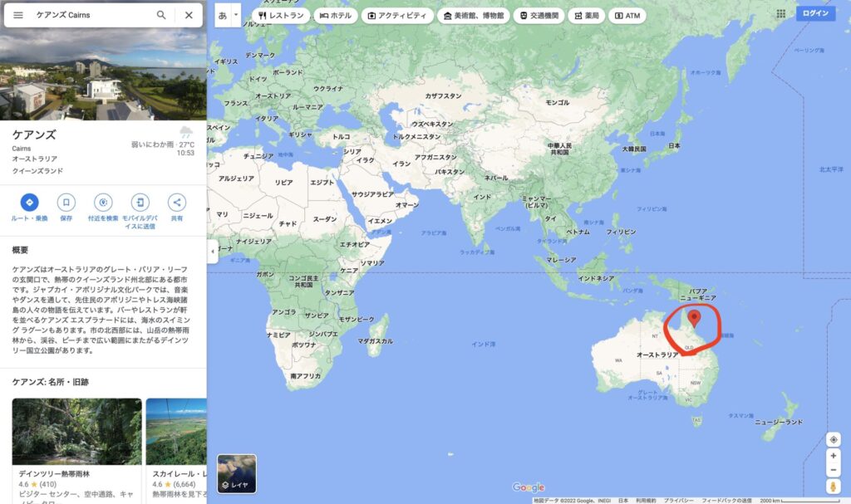Click the my-location target icon
Viewport: 851px width, 504px height.
tap(834, 439)
